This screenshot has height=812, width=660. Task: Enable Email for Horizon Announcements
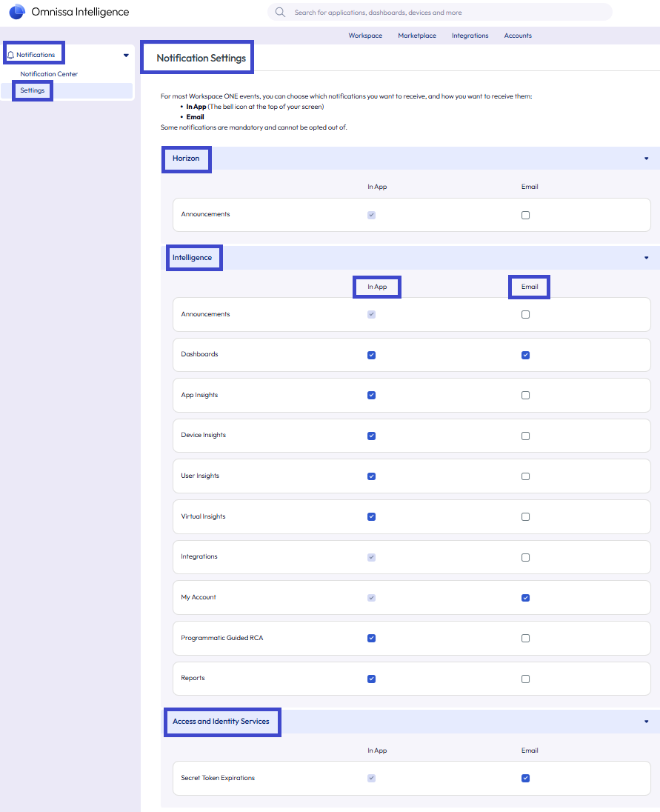525,216
